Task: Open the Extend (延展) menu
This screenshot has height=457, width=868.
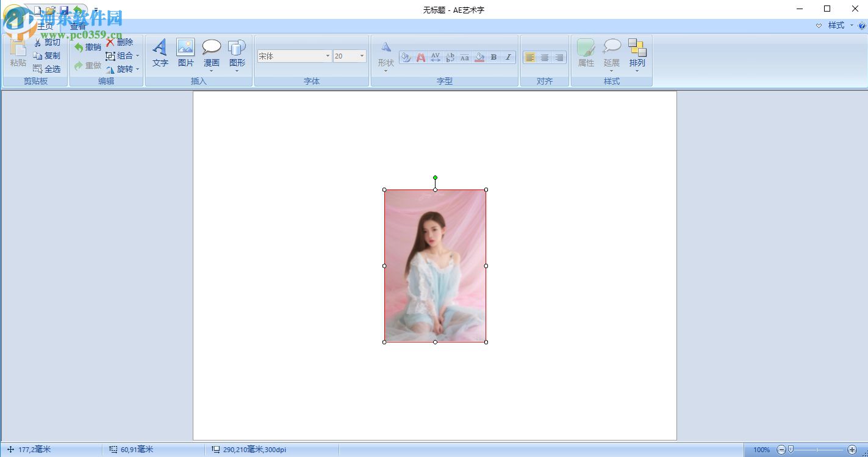Action: pos(611,55)
